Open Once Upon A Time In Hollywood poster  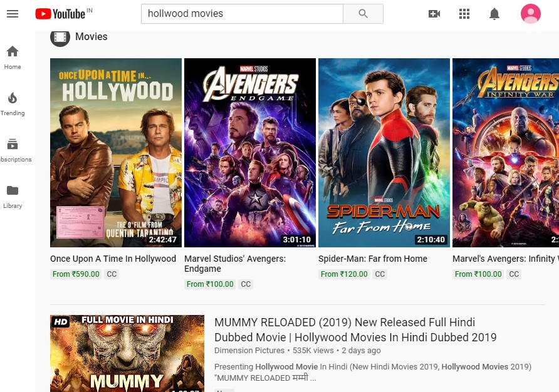[116, 153]
